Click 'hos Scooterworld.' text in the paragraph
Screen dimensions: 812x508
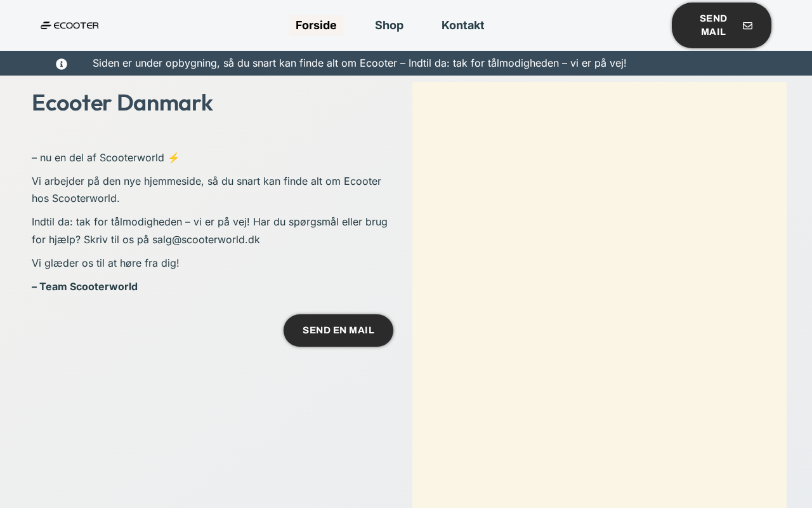tap(75, 198)
